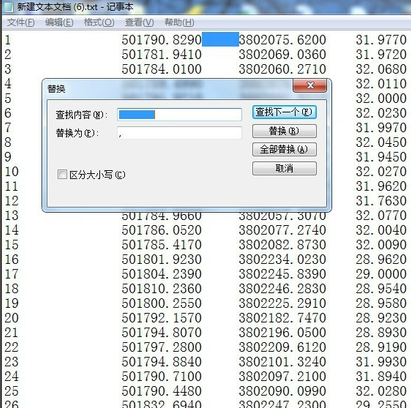Click value 32.0230 in row 6
Viewport: 411px width, 408px height.
click(381, 113)
